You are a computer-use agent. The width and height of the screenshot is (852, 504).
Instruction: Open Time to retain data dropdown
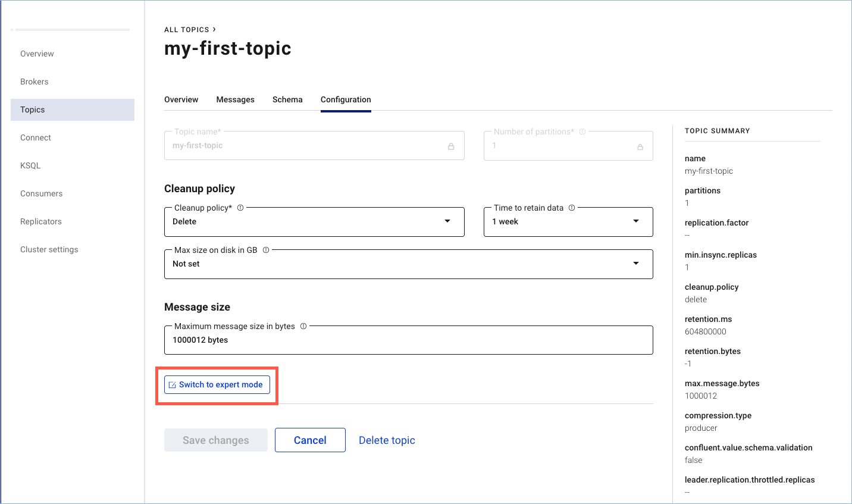[x=568, y=222]
